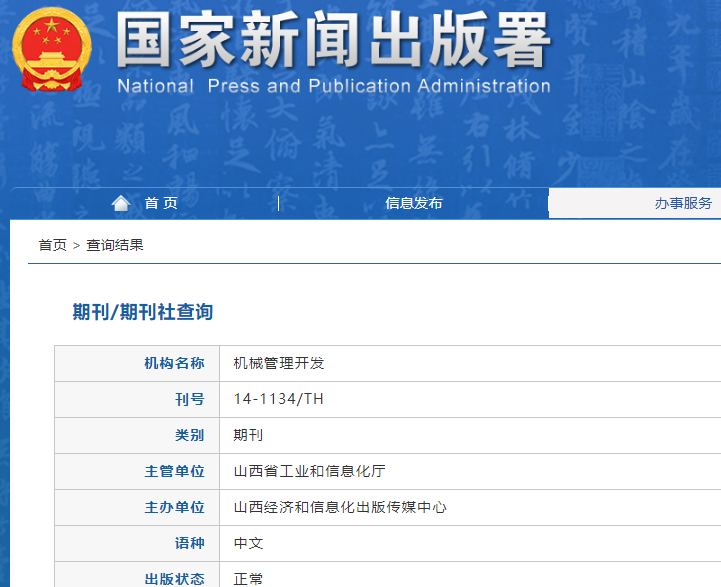Switch to the 办事服务 navigation tab

pyautogui.click(x=683, y=203)
